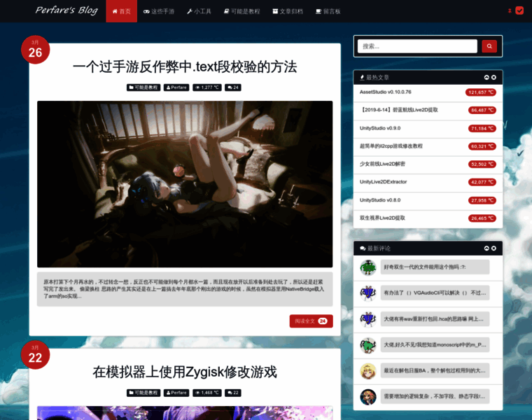Open the 双生视界Live2D提取 article
532x420 pixels.
click(382, 218)
